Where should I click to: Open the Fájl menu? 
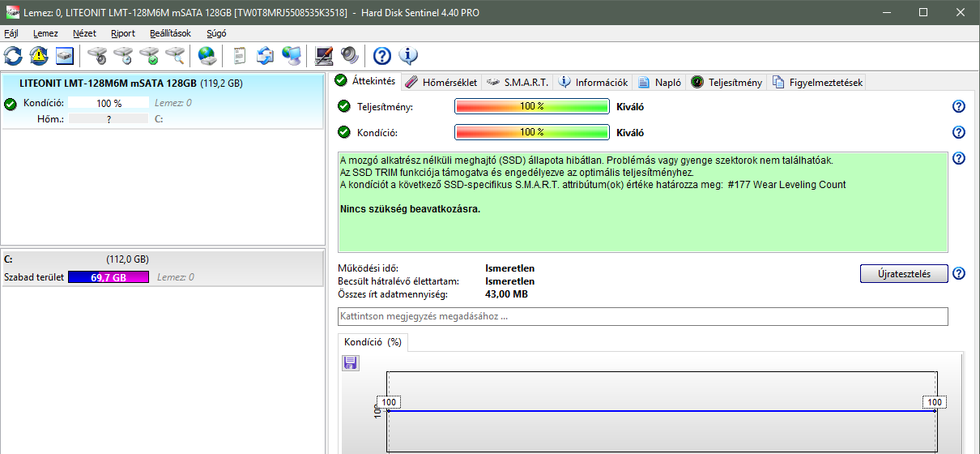[11, 33]
